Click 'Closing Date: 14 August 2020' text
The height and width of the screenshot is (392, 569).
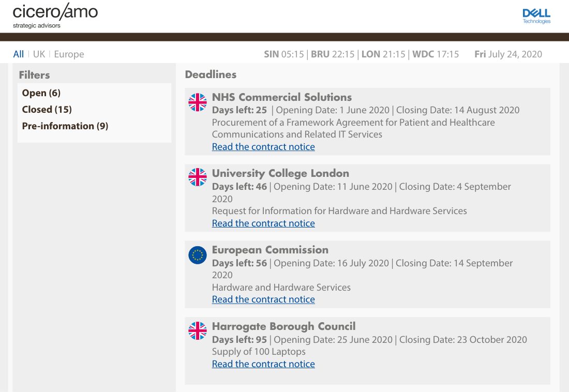point(458,110)
